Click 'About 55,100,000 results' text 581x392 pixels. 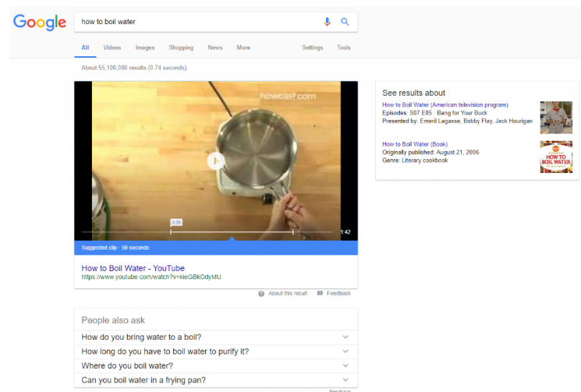134,68
